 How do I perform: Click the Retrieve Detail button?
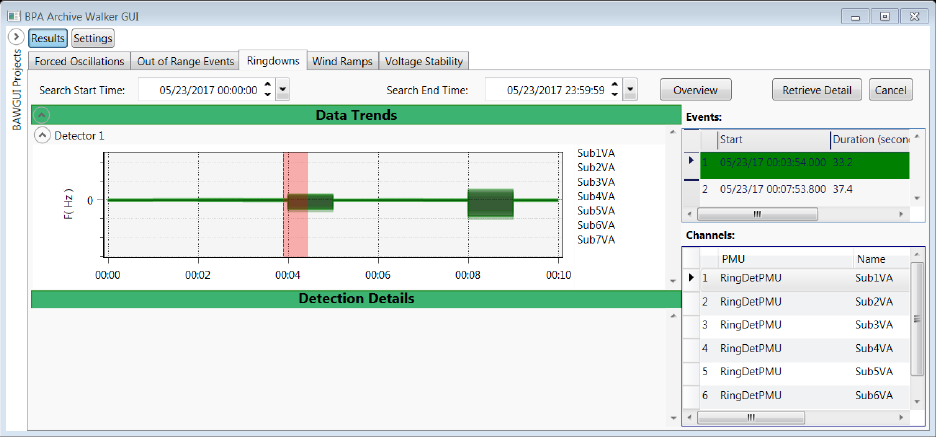click(817, 90)
